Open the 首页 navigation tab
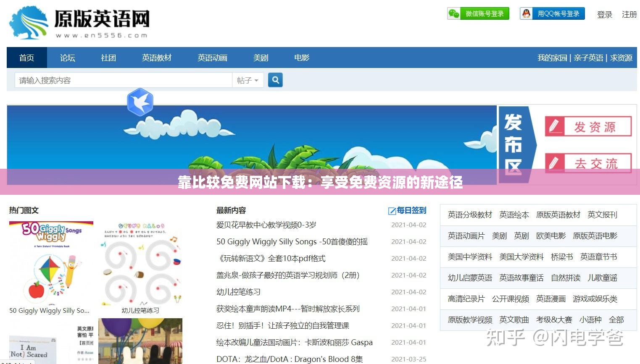Screen dimensions: 640x364 27,58
